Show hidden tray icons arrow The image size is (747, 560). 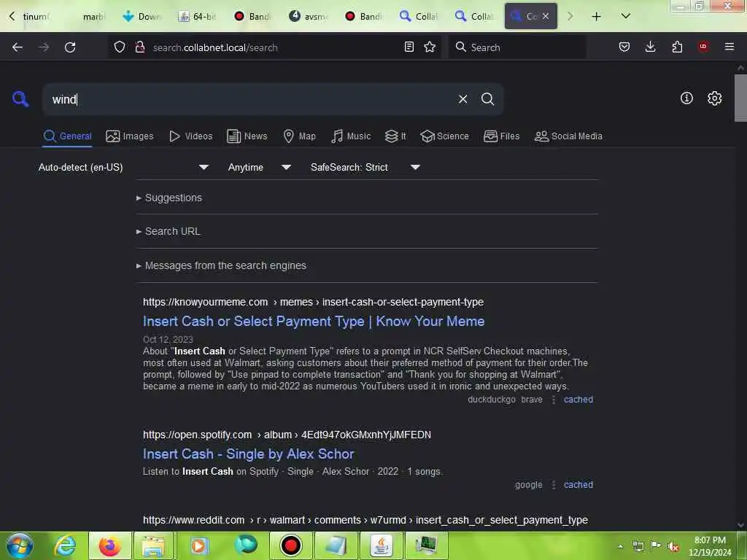click(x=620, y=546)
